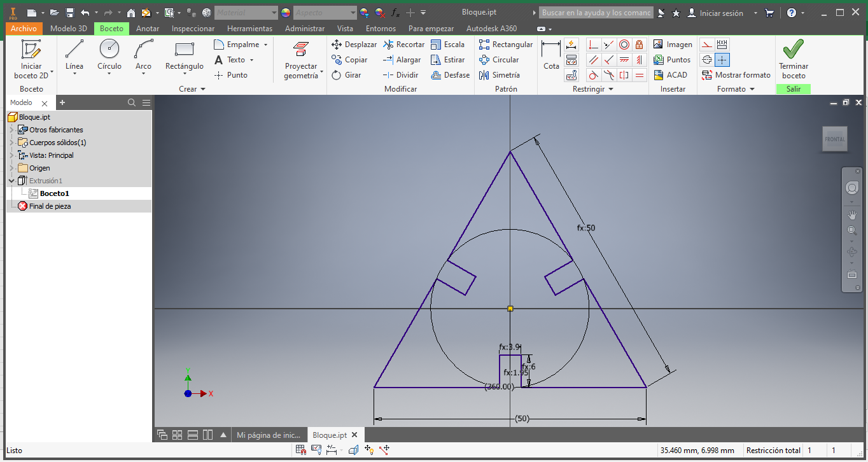Expand the Origen folder node
Screen dimensions: 868x462
[11, 168]
